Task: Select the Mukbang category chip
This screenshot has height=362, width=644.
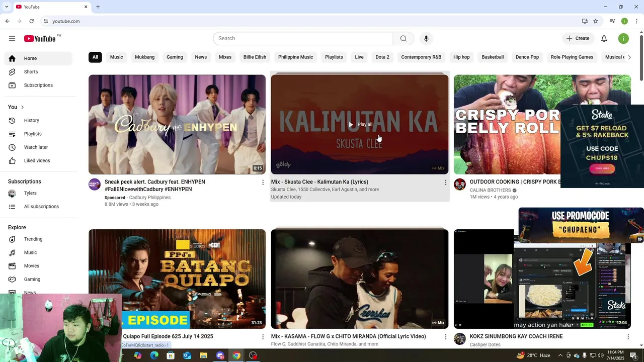Action: (x=145, y=57)
